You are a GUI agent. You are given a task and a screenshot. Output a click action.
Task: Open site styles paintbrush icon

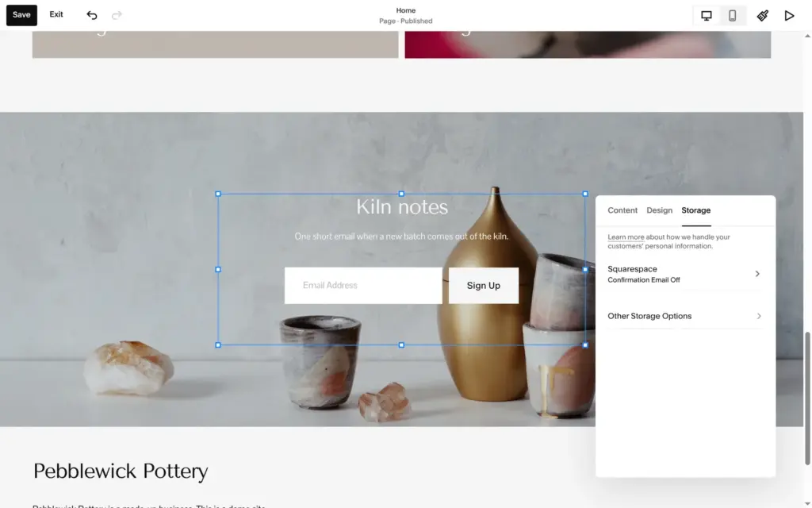[762, 15]
